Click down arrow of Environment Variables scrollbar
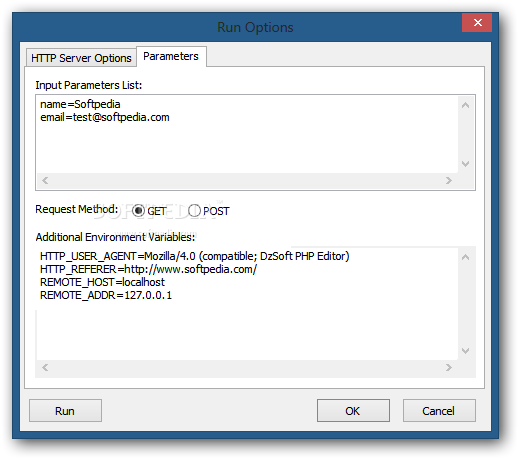The height and width of the screenshot is (459, 519). pos(466,351)
